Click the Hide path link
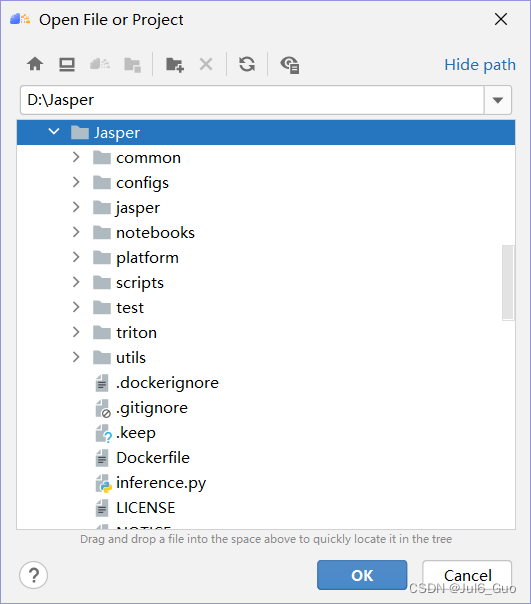This screenshot has width=531, height=604. pyautogui.click(x=480, y=65)
